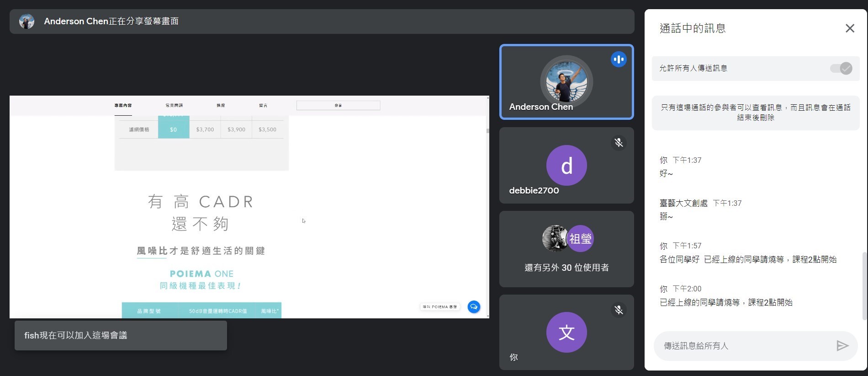This screenshot has height=376, width=868.
Task: Click your own muted microphone icon
Action: [619, 310]
